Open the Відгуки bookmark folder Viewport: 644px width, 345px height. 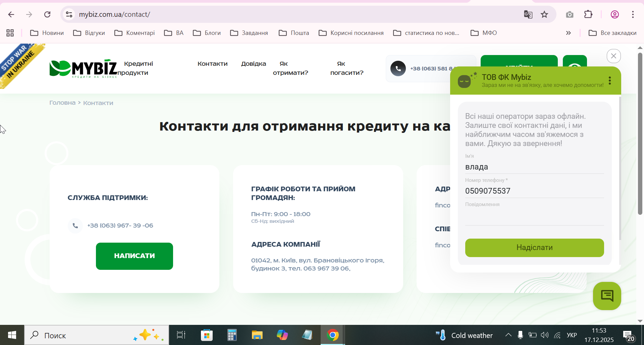tap(89, 33)
